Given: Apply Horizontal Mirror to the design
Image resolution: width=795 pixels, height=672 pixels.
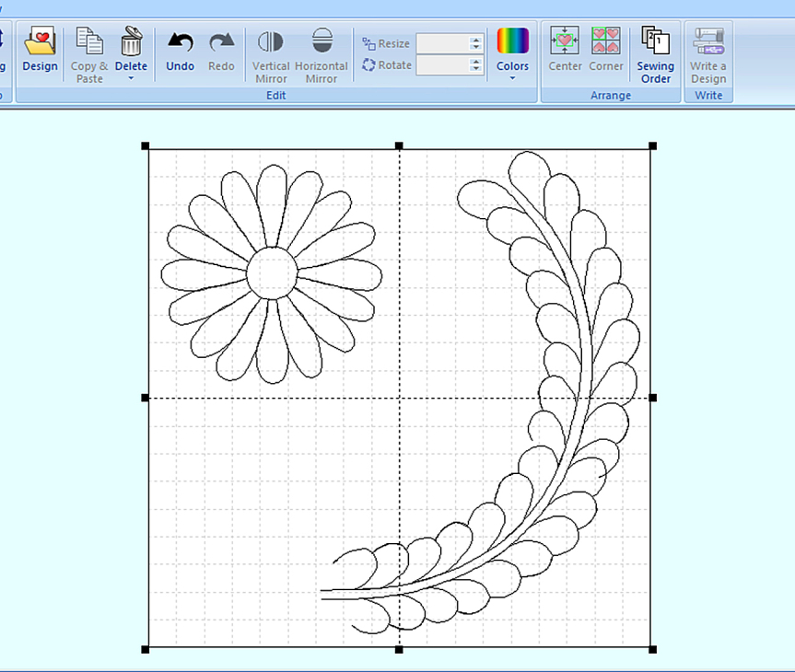Looking at the screenshot, I should coord(322,42).
